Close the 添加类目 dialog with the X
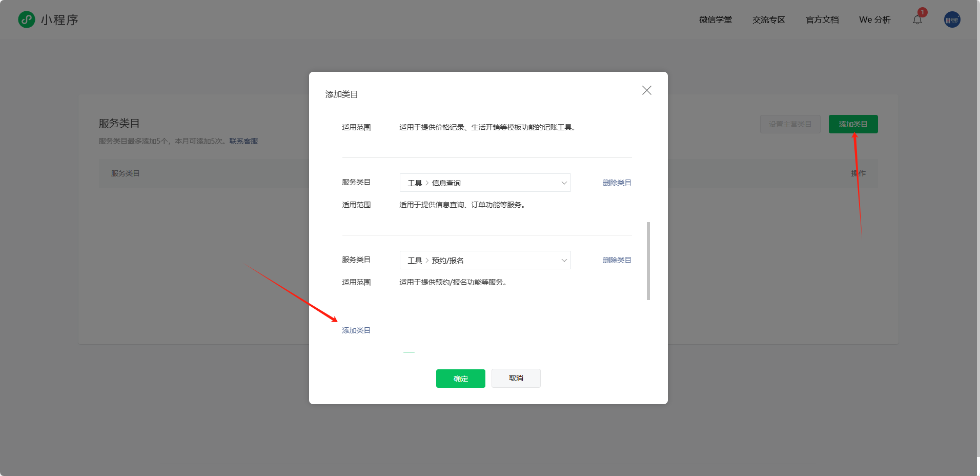This screenshot has width=980, height=476. point(646,90)
